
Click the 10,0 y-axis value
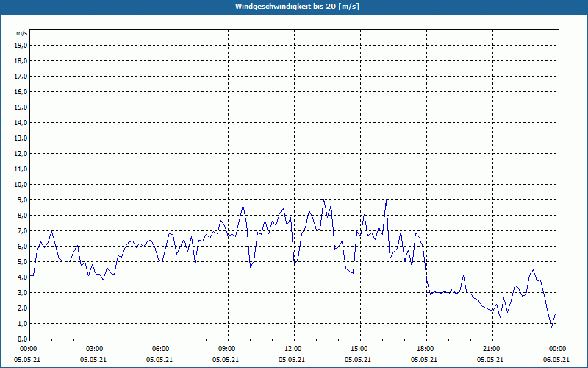[x=21, y=185]
